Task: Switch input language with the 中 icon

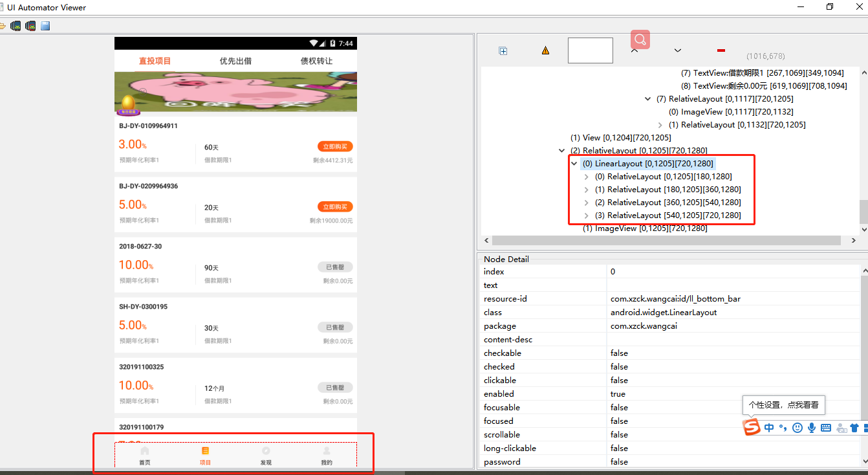Action: coord(769,428)
